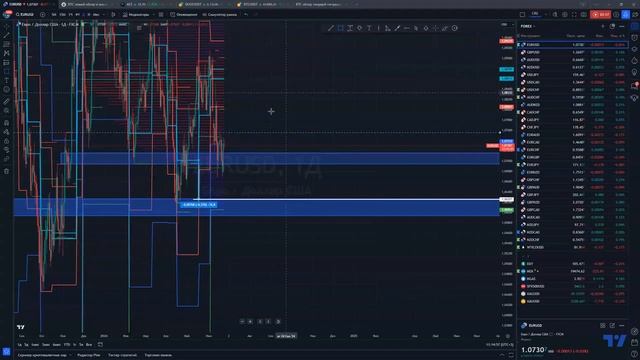Add a symbol to the watchlist
Screen dimensions: 640x360
point(603,26)
